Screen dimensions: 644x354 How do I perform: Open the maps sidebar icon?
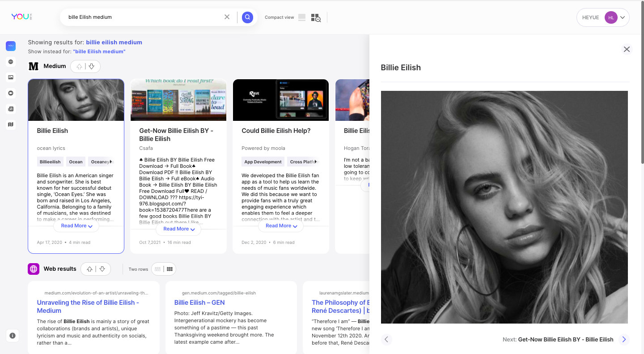(11, 124)
